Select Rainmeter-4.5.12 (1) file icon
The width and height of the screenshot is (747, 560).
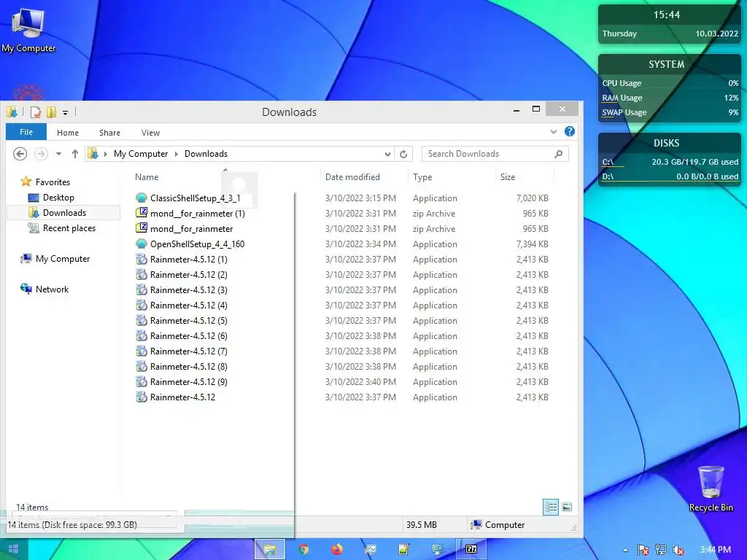(x=141, y=259)
